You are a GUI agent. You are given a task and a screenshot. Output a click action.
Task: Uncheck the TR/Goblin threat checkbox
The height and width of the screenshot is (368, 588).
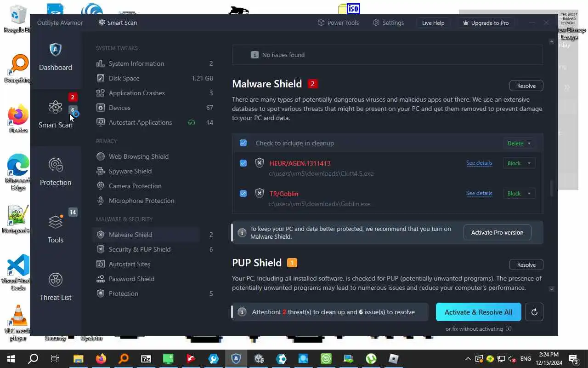[x=243, y=194]
